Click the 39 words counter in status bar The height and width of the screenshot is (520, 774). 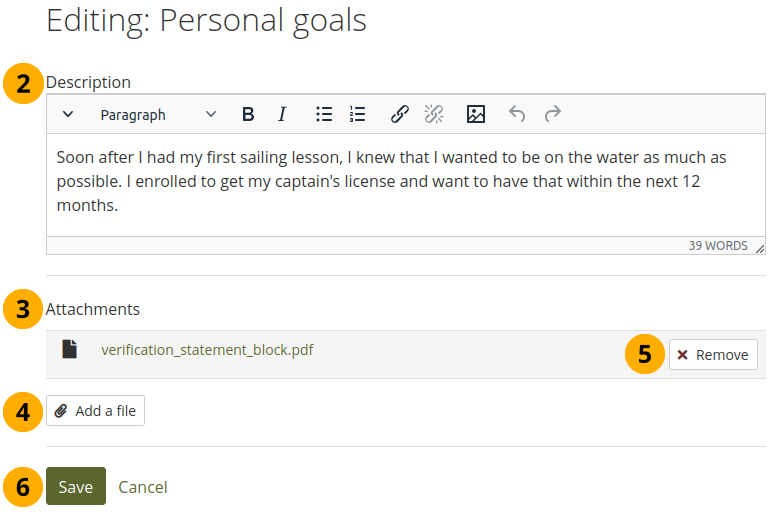717,246
